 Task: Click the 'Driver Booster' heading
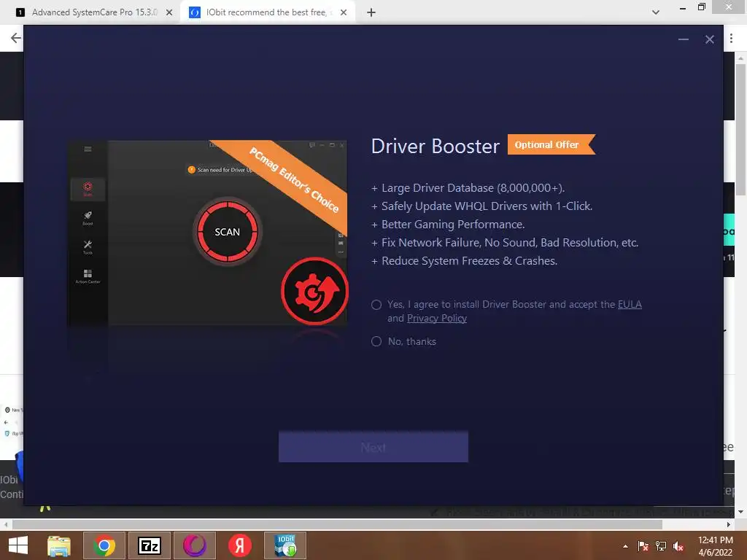[x=436, y=146]
